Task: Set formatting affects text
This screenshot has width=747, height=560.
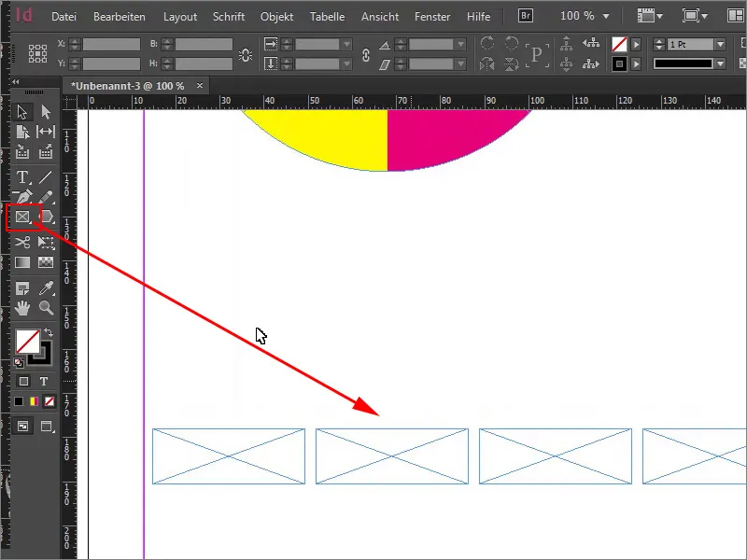Action: (43, 382)
